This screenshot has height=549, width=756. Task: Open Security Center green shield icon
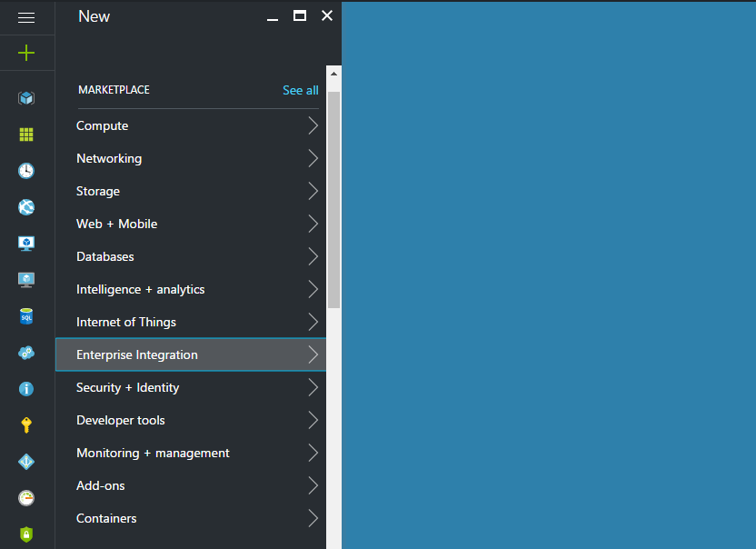coord(26,534)
